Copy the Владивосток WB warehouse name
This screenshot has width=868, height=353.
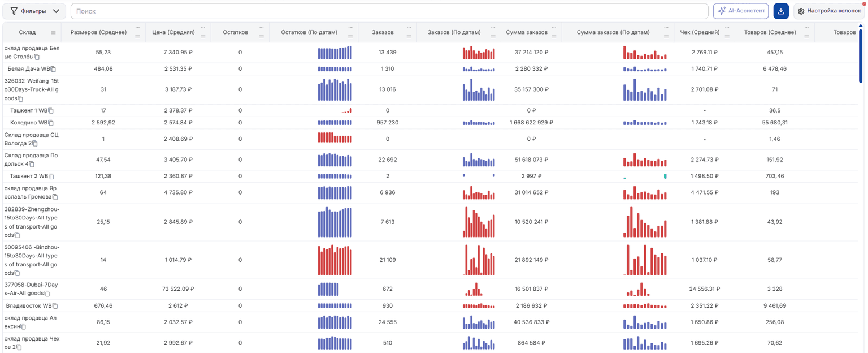(55, 306)
